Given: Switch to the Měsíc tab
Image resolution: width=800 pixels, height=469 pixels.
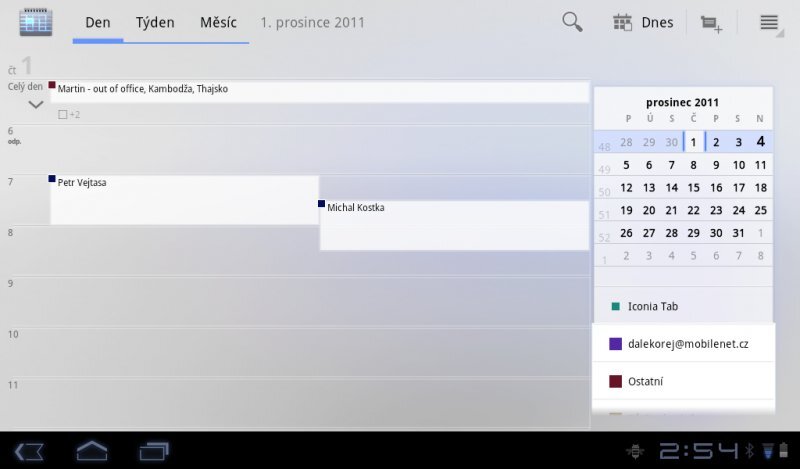Looking at the screenshot, I should tap(218, 23).
